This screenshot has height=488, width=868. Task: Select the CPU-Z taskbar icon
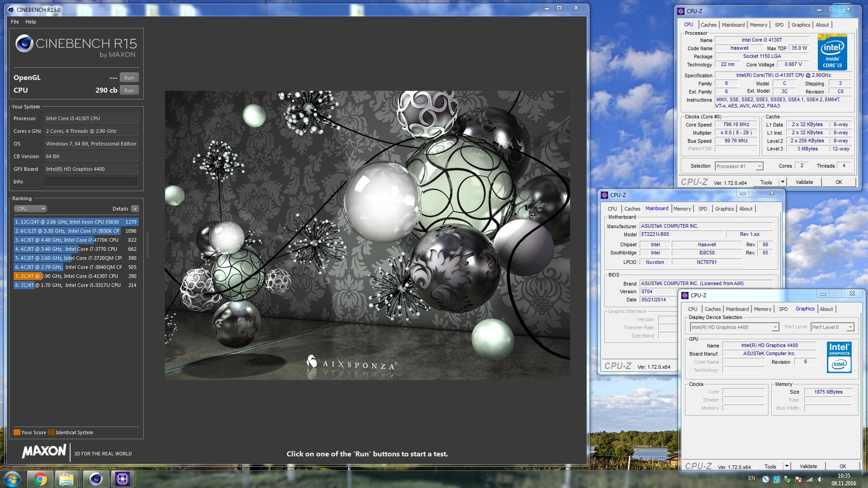[122, 479]
